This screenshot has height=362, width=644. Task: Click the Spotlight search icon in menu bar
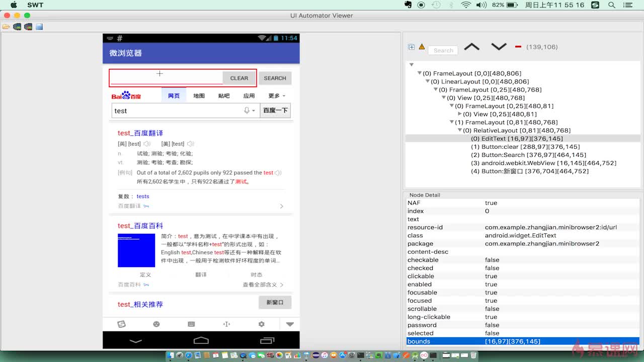(612, 5)
